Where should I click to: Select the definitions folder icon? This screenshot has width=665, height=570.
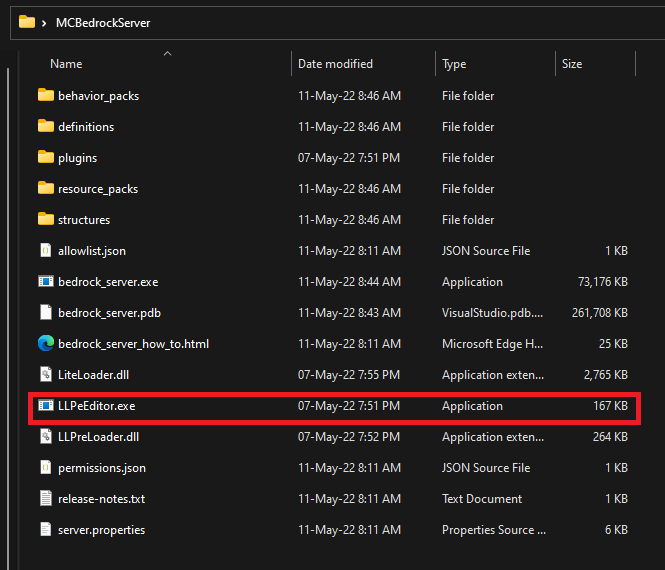[x=46, y=126]
